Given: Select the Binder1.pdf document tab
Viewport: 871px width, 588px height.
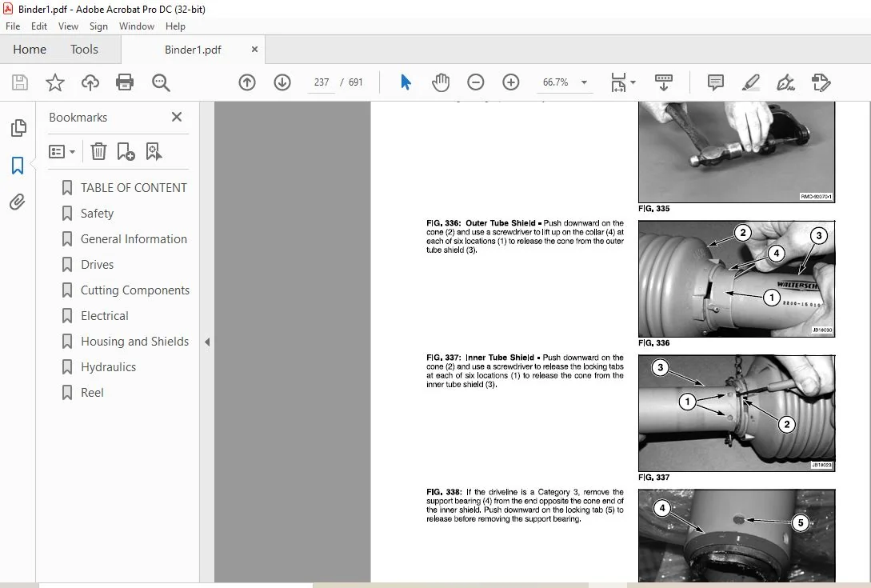Looking at the screenshot, I should click(x=193, y=50).
